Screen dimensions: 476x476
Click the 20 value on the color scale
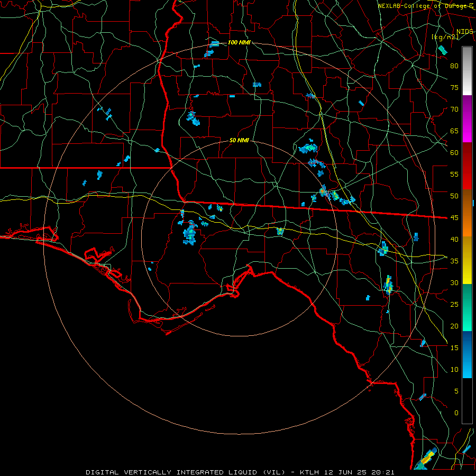pyautogui.click(x=454, y=326)
